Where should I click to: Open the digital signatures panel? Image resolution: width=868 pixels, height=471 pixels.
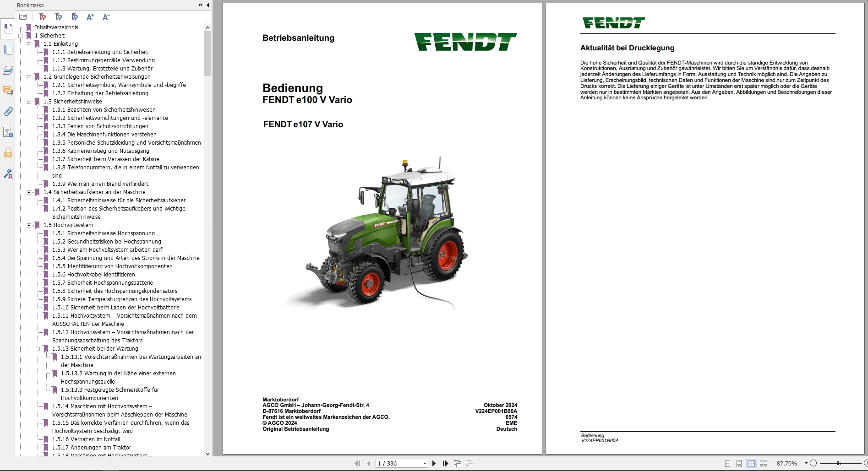coord(8,132)
